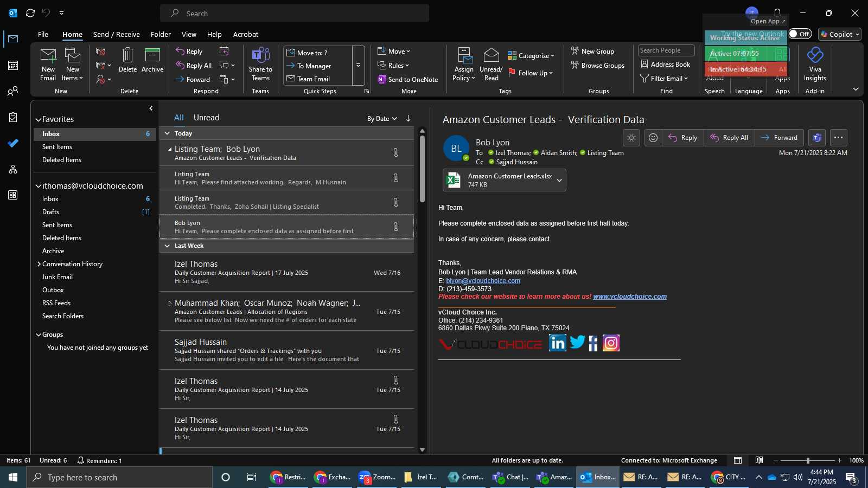
Task: Archive the selected email
Action: (152, 60)
